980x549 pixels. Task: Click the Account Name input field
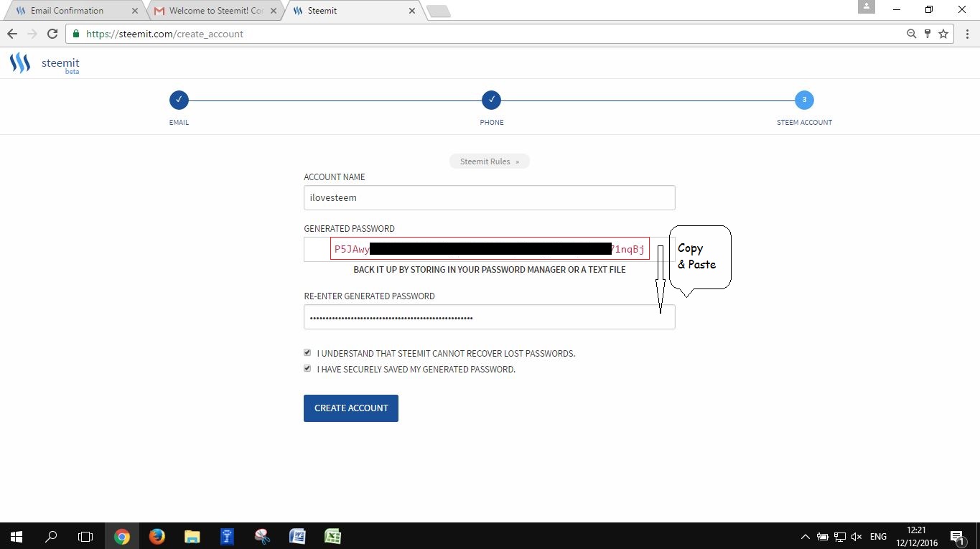(x=490, y=197)
